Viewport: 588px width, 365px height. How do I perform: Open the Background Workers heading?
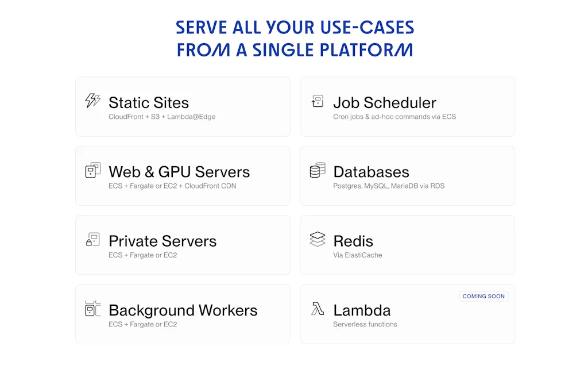click(183, 310)
